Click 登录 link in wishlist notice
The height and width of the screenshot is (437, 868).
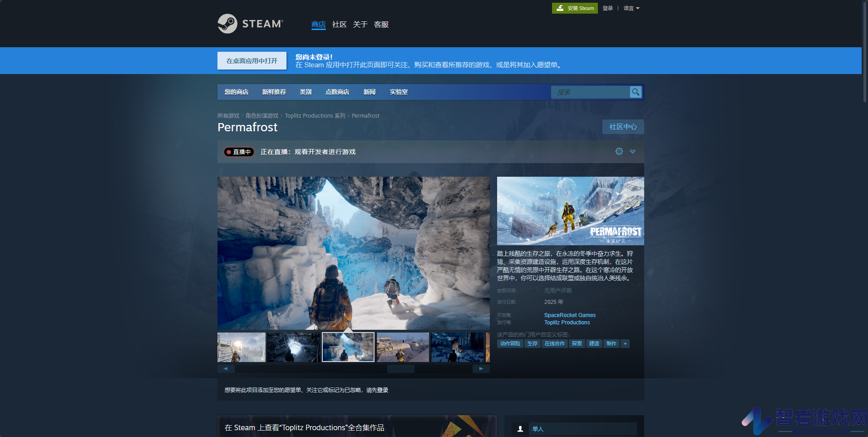click(x=383, y=390)
